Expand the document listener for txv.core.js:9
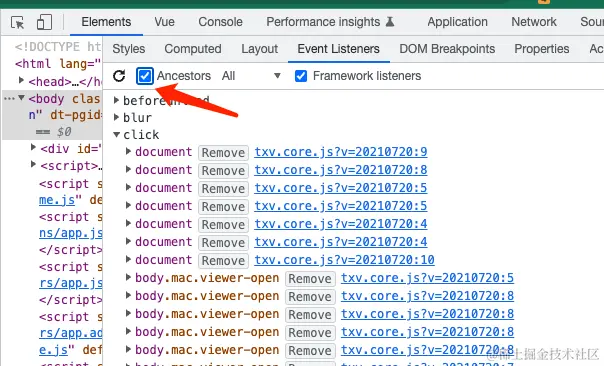Screen dimensions: 604x366 click(128, 151)
